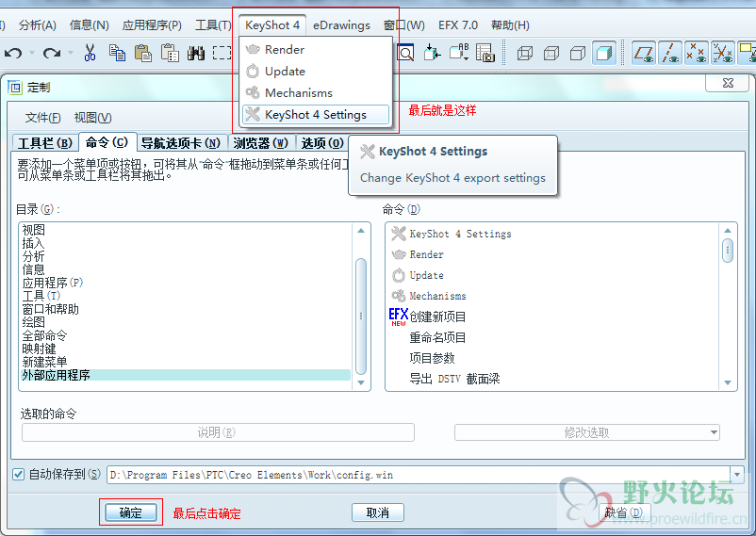Image resolution: width=756 pixels, height=536 pixels.
Task: Select no hidden display style icon
Action: [578, 53]
